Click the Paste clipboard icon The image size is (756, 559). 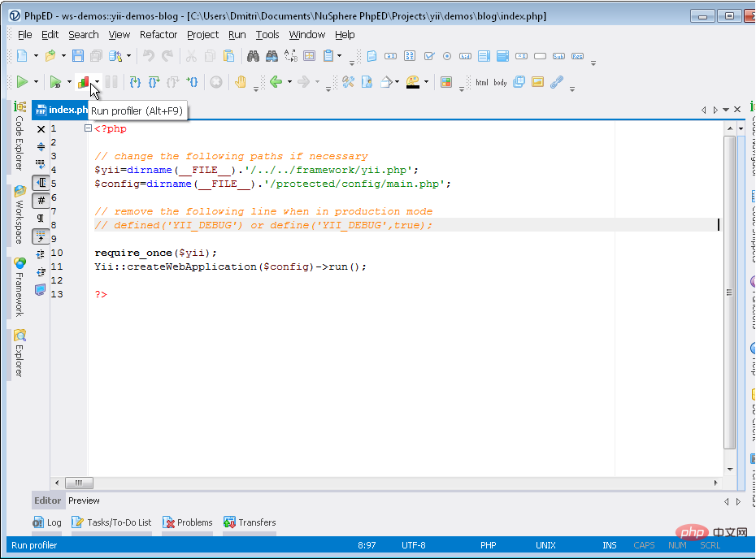228,56
